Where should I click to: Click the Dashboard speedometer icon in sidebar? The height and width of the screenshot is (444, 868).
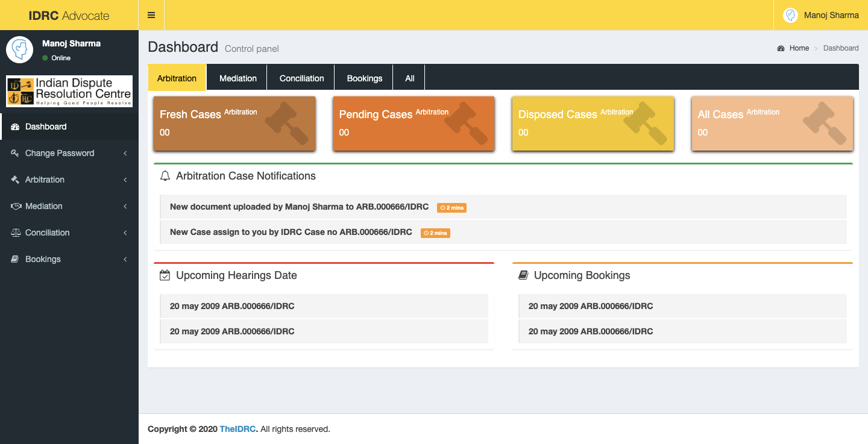[16, 127]
